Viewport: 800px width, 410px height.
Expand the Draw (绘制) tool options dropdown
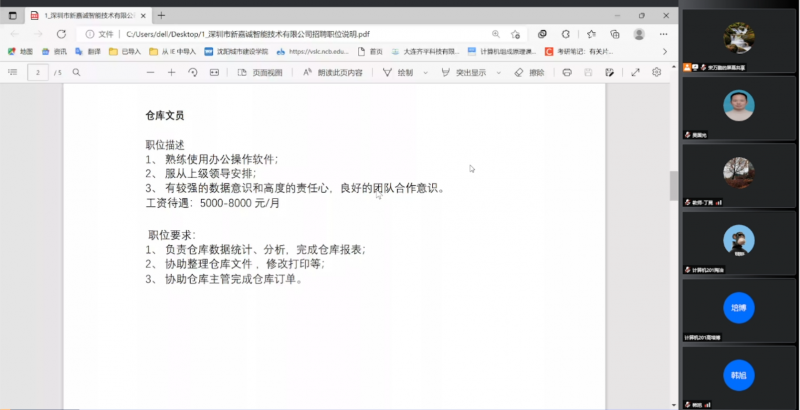425,72
